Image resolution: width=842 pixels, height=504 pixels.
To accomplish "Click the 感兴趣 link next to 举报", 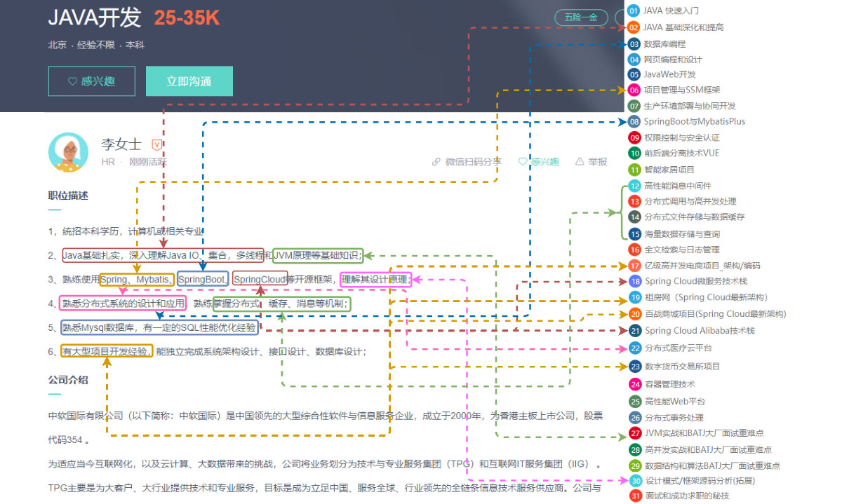I will click(x=539, y=162).
